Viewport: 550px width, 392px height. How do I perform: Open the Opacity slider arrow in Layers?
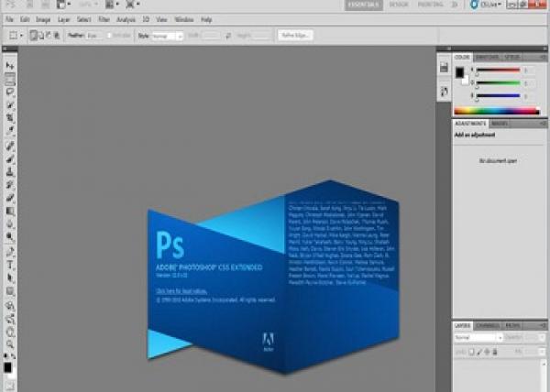(x=543, y=338)
